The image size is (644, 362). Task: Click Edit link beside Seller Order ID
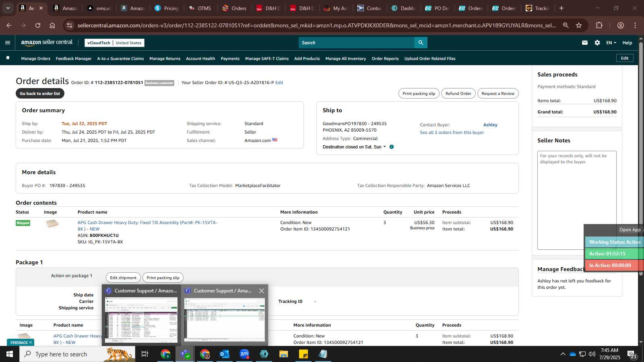[x=279, y=82]
